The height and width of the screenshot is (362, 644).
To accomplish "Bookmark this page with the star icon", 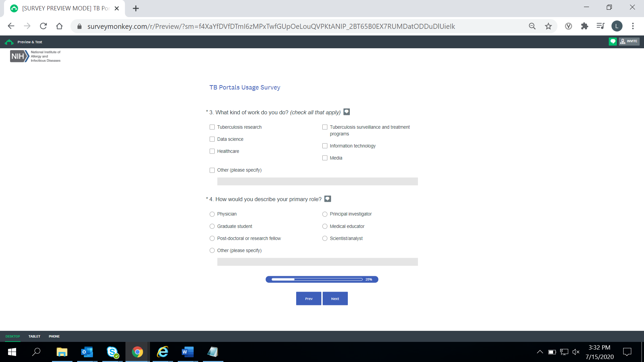I will point(548,26).
